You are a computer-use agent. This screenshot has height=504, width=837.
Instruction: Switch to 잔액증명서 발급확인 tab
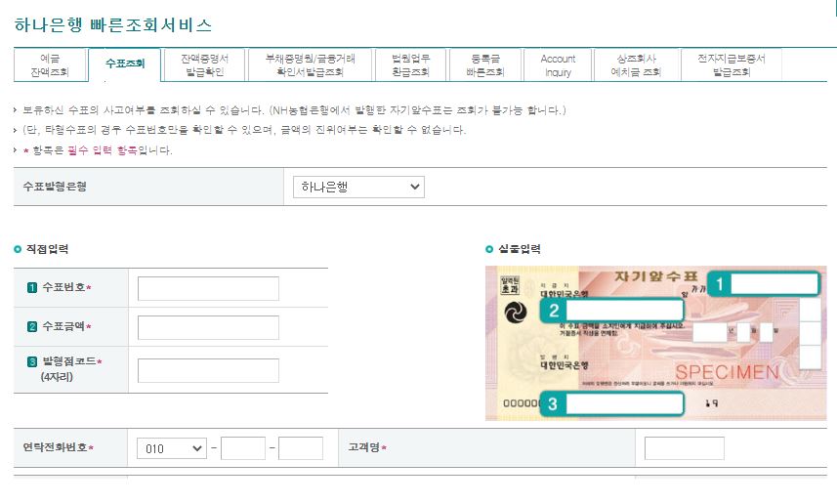point(204,65)
